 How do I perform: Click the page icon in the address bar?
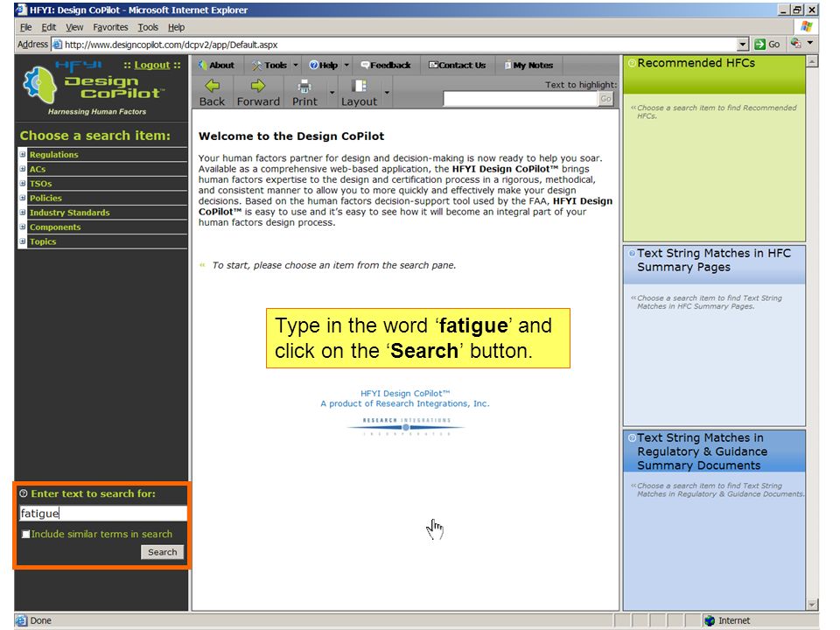(x=58, y=44)
